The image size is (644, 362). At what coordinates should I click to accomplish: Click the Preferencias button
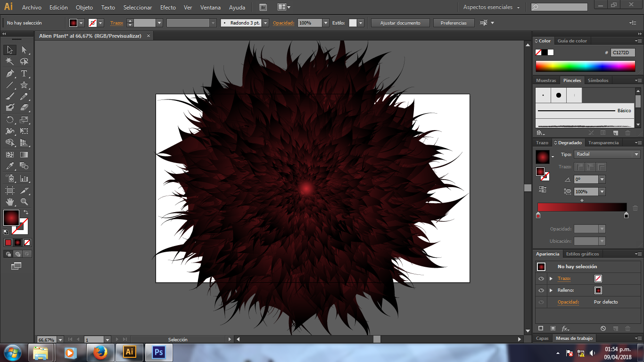click(454, 23)
